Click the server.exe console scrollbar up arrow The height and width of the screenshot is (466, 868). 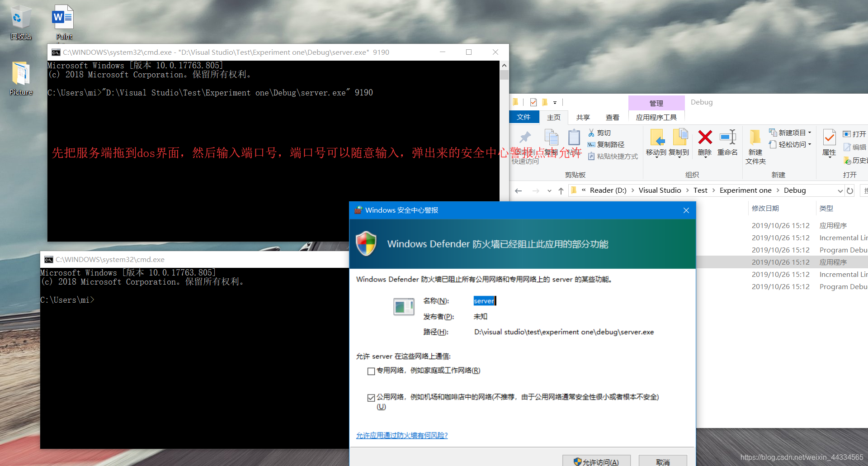[504, 66]
